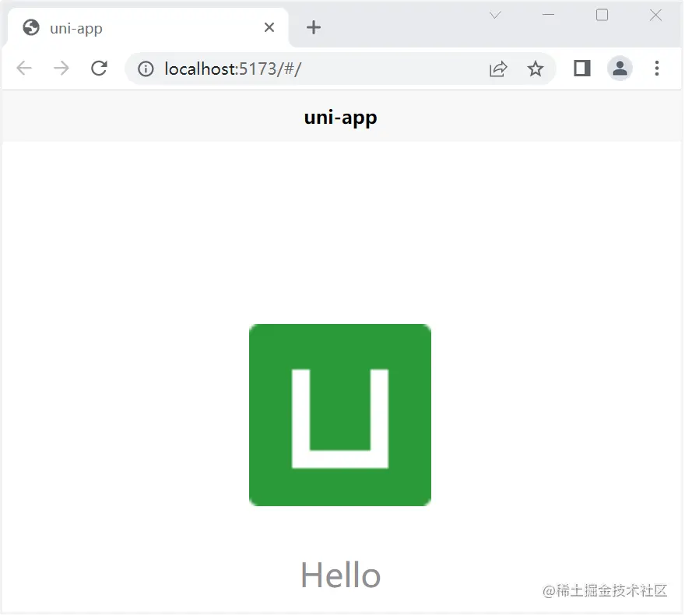Close the uni-app tab
Viewport: 685px width, 616px height.
pyautogui.click(x=269, y=27)
